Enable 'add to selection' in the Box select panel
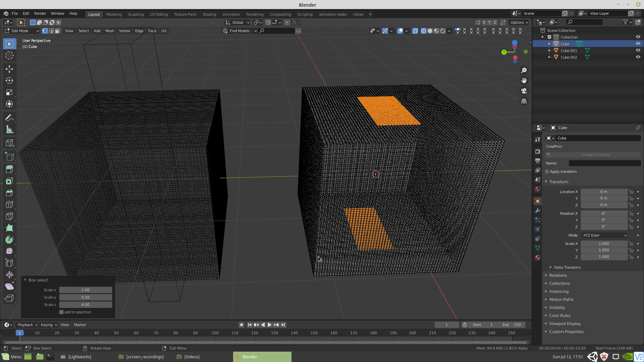The height and width of the screenshot is (362, 644). click(61, 312)
